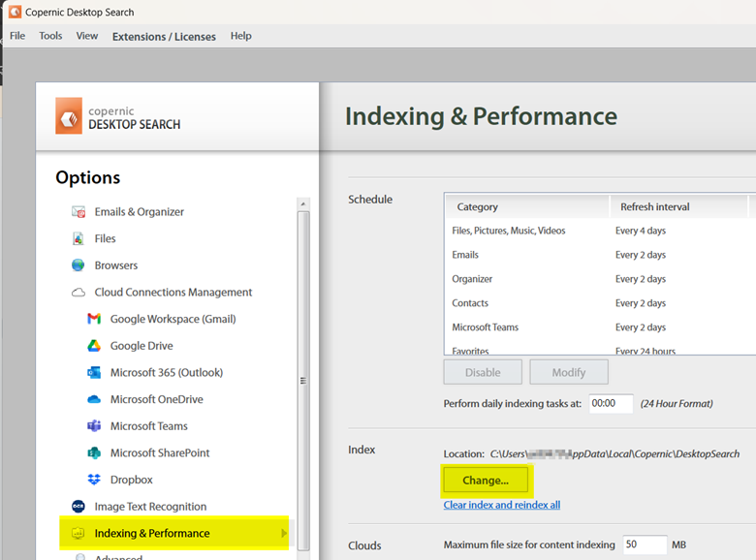Click the OCR Image Text Recognition icon
The height and width of the screenshot is (560, 756).
tap(79, 507)
